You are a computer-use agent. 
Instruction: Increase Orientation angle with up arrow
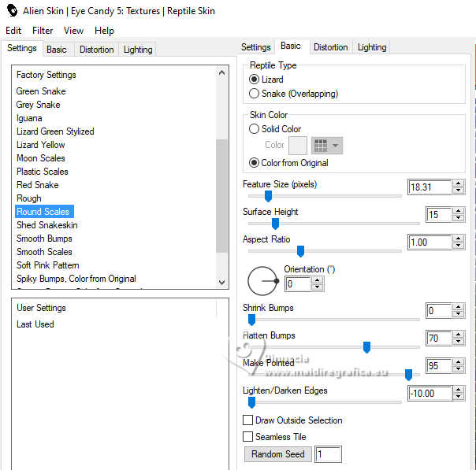click(318, 280)
